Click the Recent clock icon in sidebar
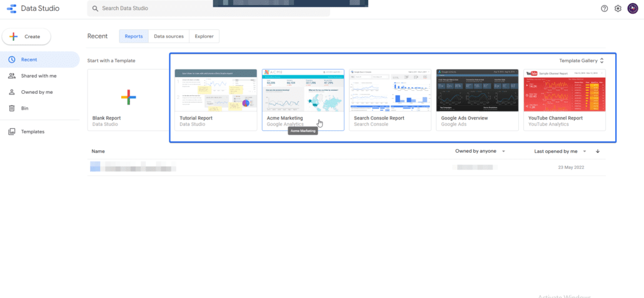 [x=12, y=59]
